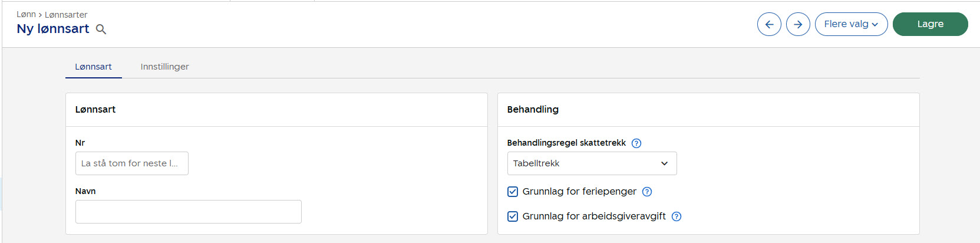Expand the Flere valg dropdown

851,24
